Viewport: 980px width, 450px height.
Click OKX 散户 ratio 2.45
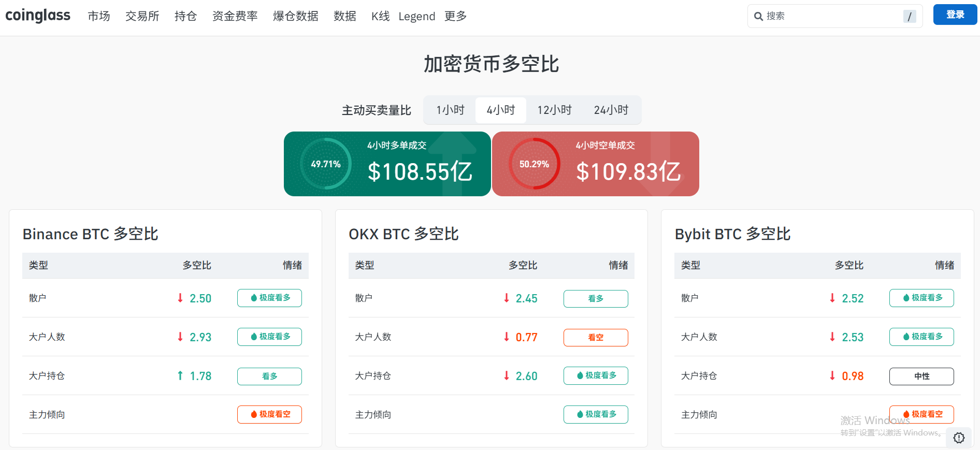click(527, 298)
